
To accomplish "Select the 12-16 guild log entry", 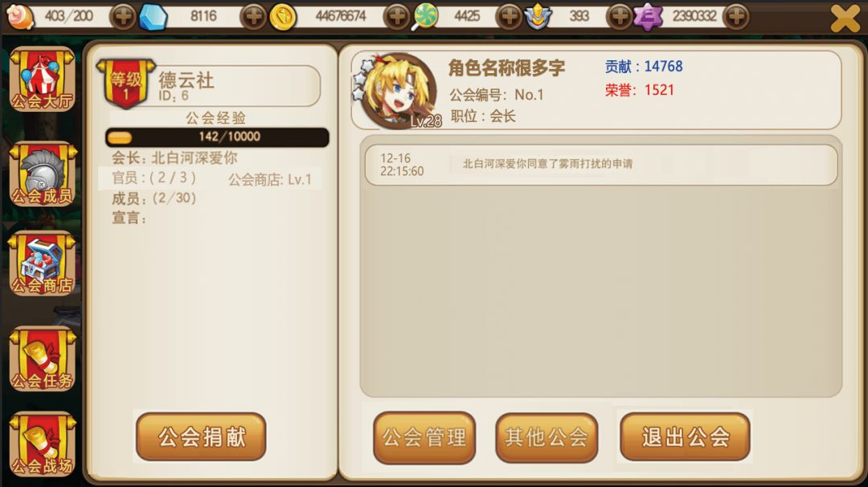I will point(601,165).
